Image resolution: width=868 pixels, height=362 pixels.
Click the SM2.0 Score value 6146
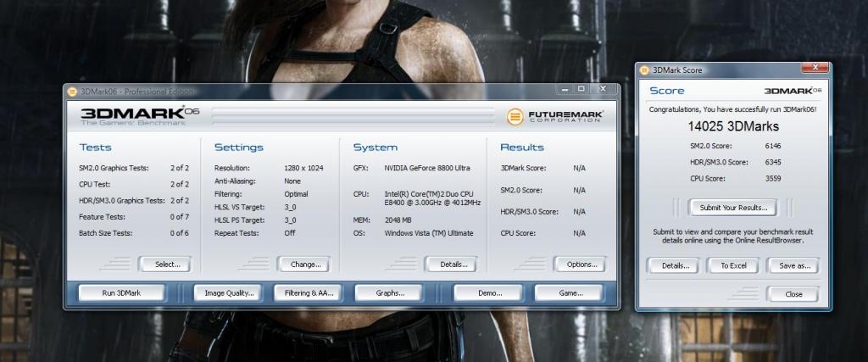pyautogui.click(x=774, y=146)
